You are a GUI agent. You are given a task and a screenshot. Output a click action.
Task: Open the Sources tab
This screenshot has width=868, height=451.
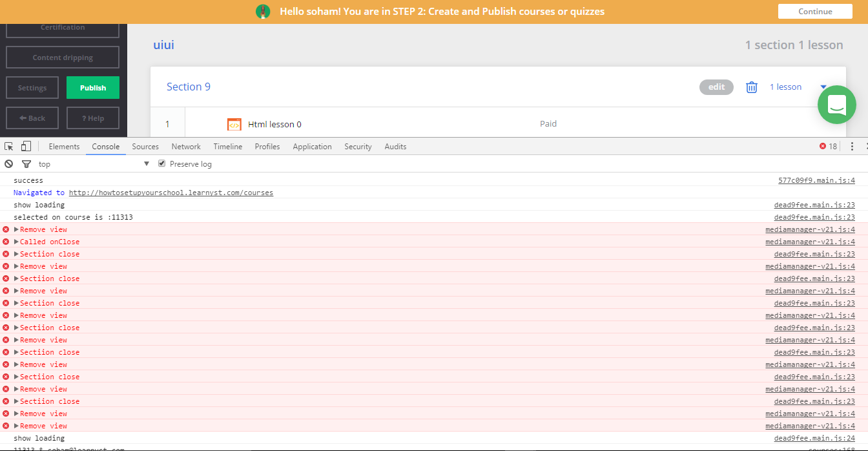[x=145, y=147]
